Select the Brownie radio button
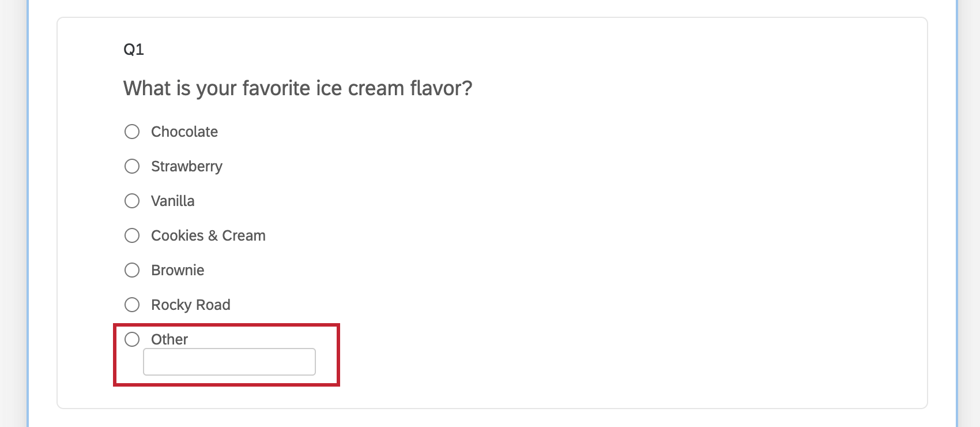Screen dimensions: 980x427 (x=132, y=270)
